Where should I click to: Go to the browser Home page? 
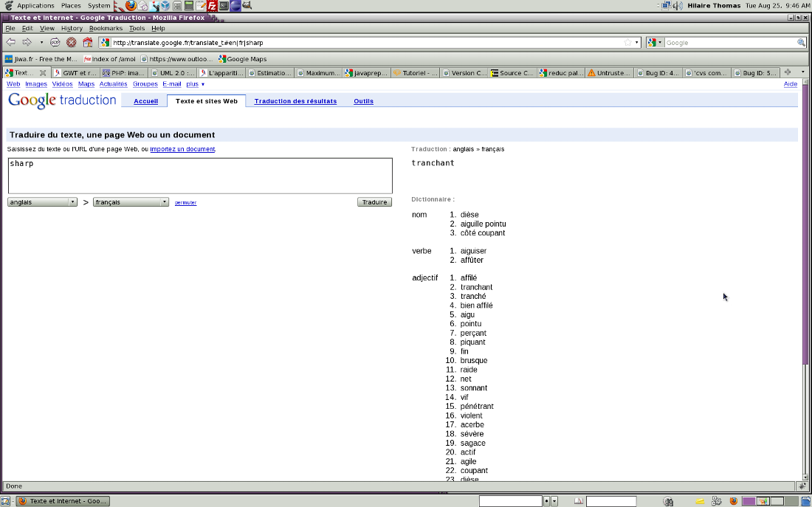(x=88, y=43)
